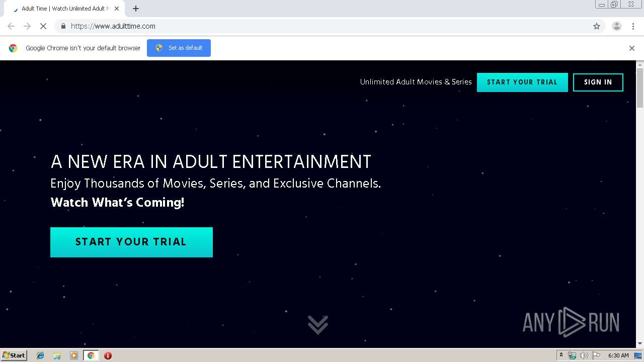Launch Internet Explorer from taskbar
The image size is (644, 362).
(x=40, y=355)
